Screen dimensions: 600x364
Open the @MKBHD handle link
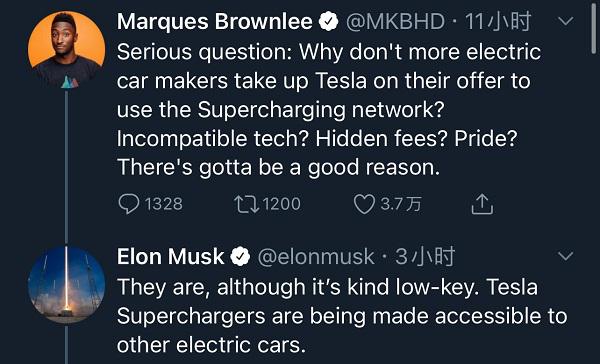click(x=395, y=22)
